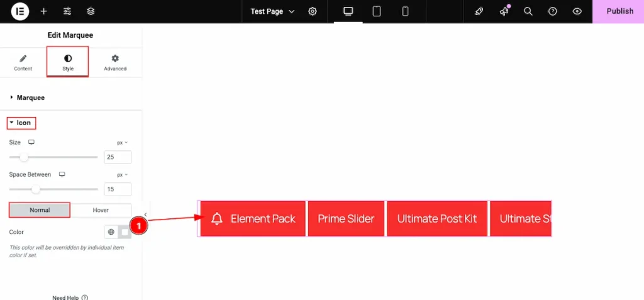Open the What's New megaphone icon
The height and width of the screenshot is (300, 644).
504,11
